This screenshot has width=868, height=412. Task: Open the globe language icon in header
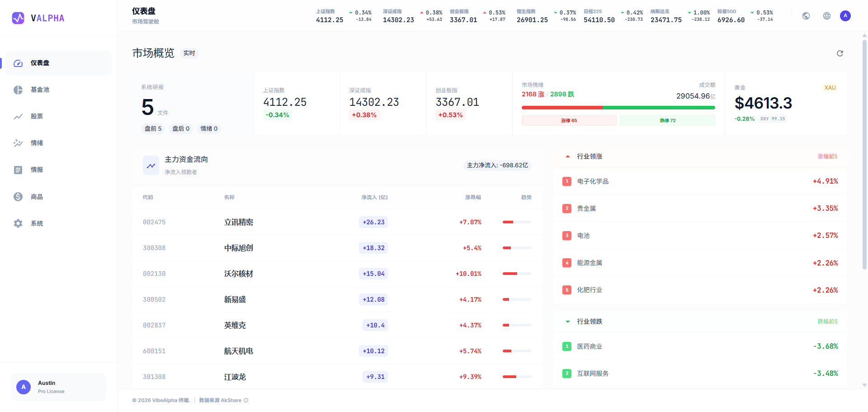tap(826, 16)
